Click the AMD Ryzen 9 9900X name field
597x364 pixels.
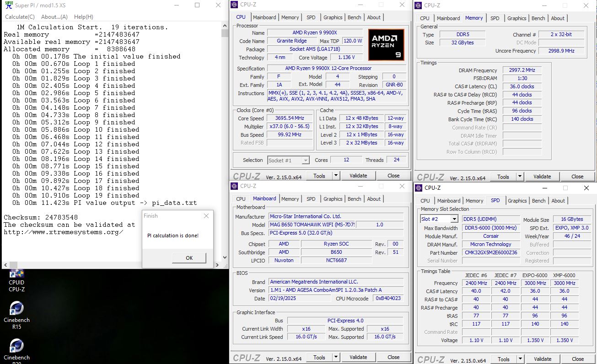click(x=315, y=33)
